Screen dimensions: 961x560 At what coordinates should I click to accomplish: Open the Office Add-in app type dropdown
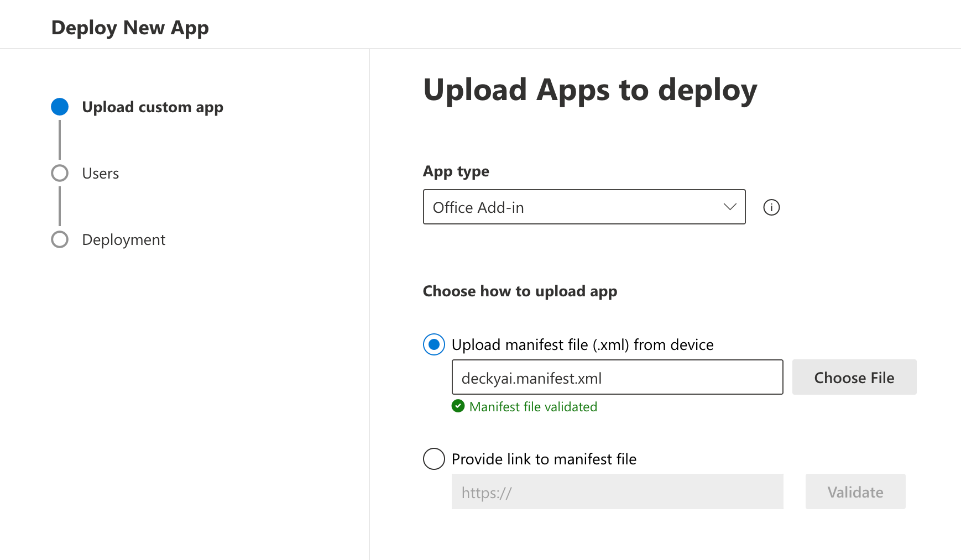pos(584,207)
